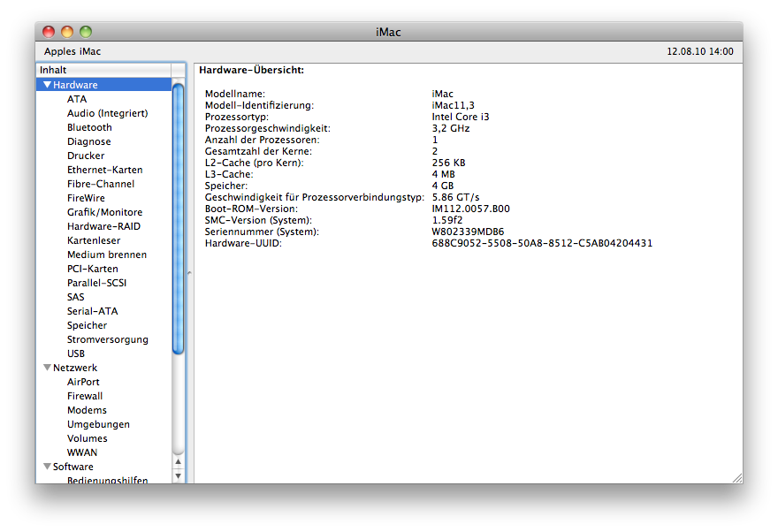Click the Apples iMac label

point(72,51)
